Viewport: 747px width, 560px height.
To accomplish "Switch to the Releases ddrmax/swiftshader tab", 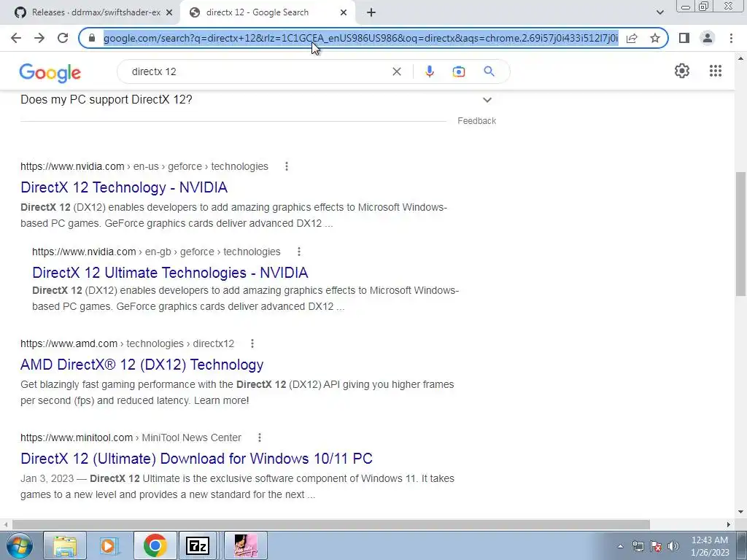I will (x=96, y=12).
